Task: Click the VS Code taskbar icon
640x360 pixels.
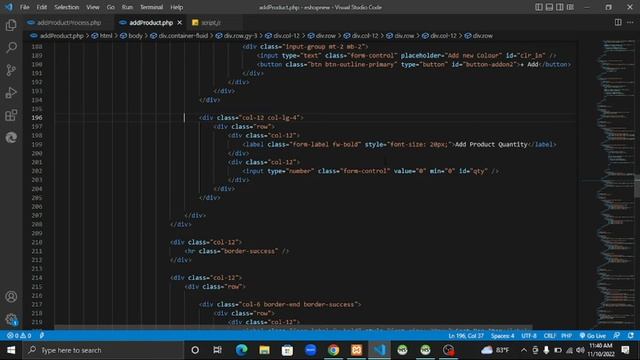Action: pyautogui.click(x=380, y=350)
